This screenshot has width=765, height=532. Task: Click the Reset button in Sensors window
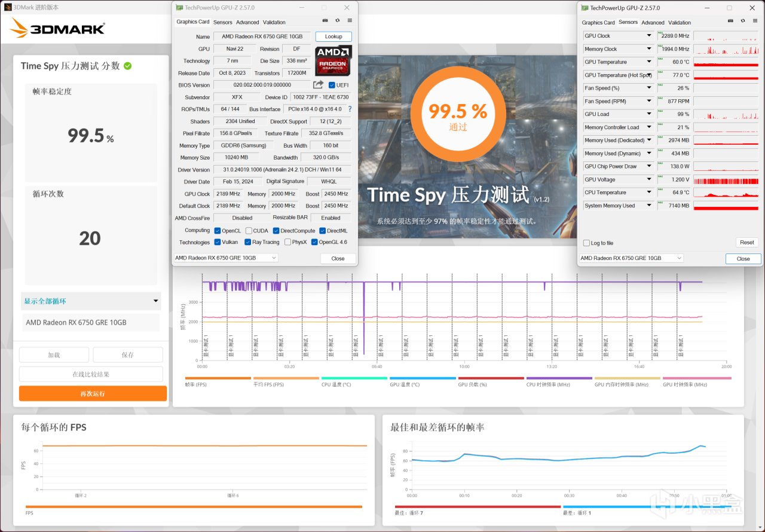[747, 242]
